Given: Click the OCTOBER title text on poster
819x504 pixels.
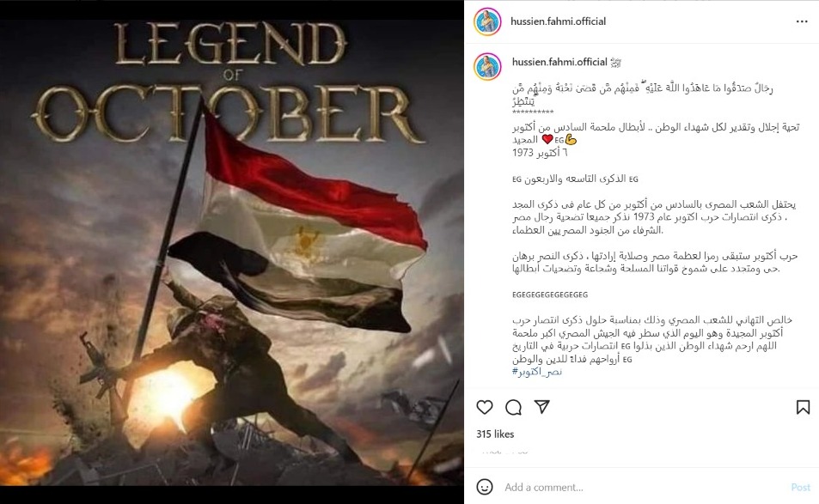Looking at the screenshot, I should click(x=228, y=112).
